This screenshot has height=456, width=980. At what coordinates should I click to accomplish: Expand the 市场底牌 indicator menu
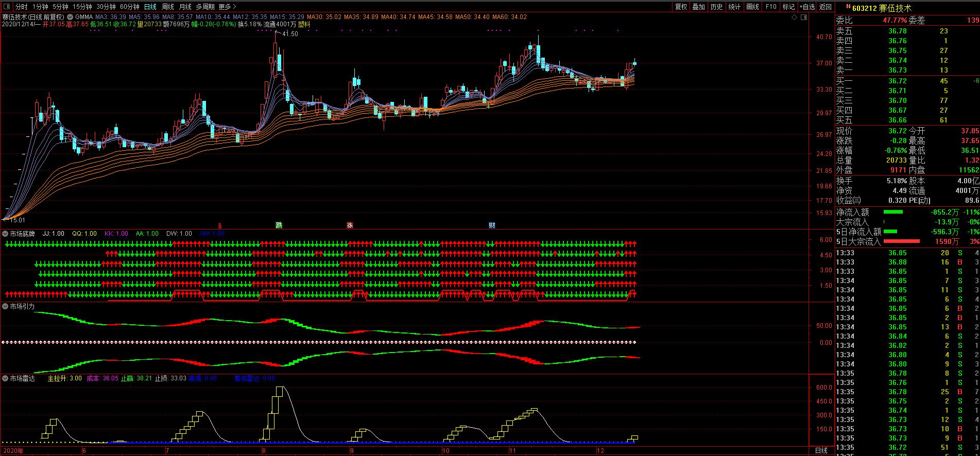(5, 234)
